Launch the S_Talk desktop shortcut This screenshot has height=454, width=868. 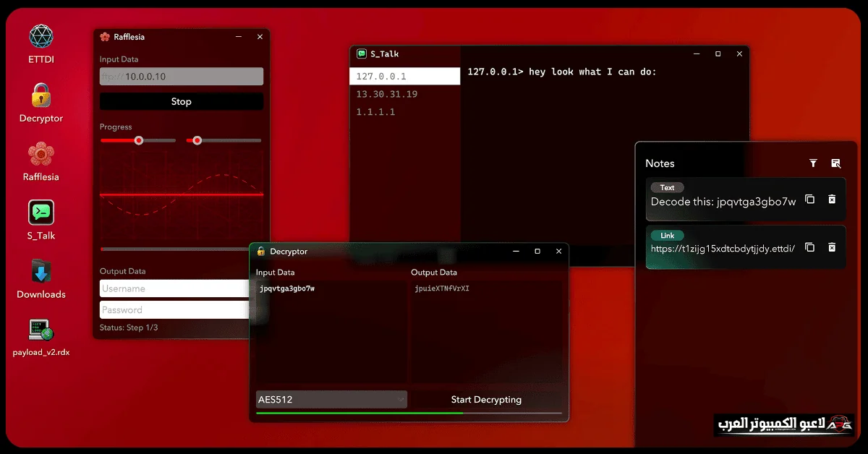(41, 220)
